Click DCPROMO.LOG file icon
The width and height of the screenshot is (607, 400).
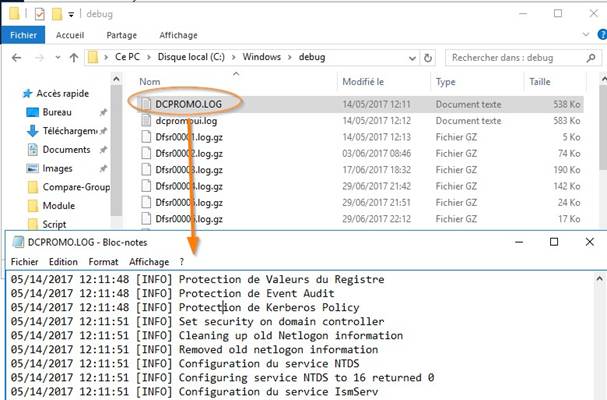pyautogui.click(x=146, y=104)
